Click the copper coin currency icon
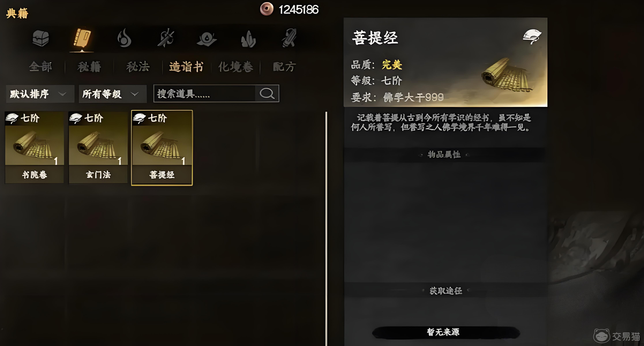 [266, 9]
